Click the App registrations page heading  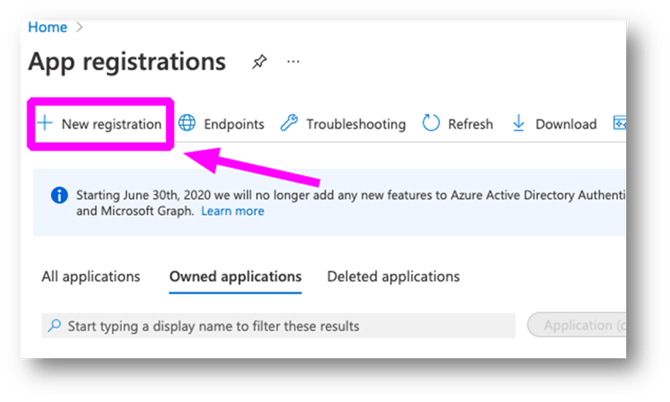[127, 61]
